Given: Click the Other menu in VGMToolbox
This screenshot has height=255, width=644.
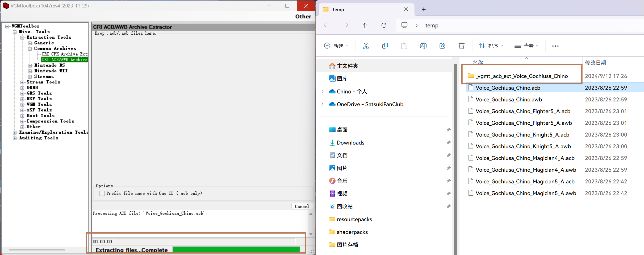Looking at the screenshot, I should click(x=303, y=17).
